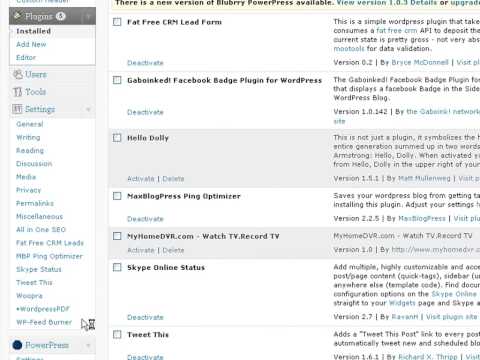
Task: Open the plugin Editor submenu item
Action: 26,57
